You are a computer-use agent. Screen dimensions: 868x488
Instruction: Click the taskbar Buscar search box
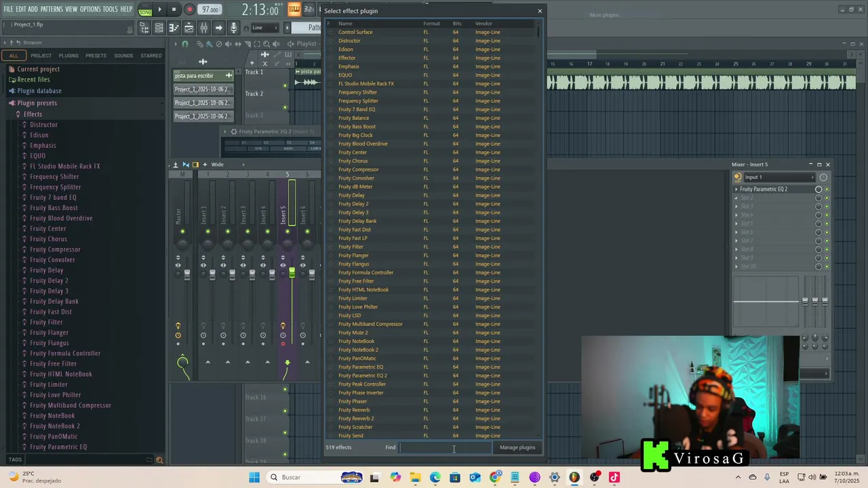point(314,477)
